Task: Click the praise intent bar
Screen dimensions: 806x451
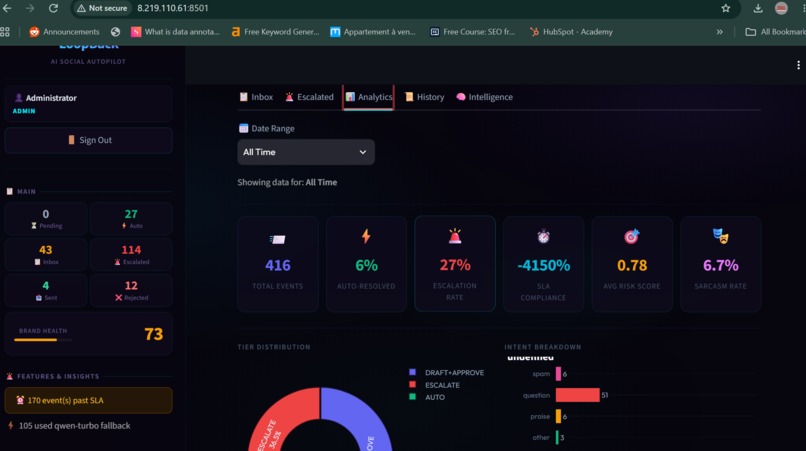Action: point(558,416)
